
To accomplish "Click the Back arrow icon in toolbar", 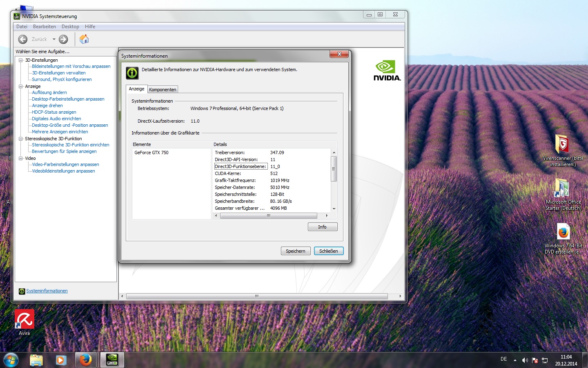I will (x=23, y=39).
